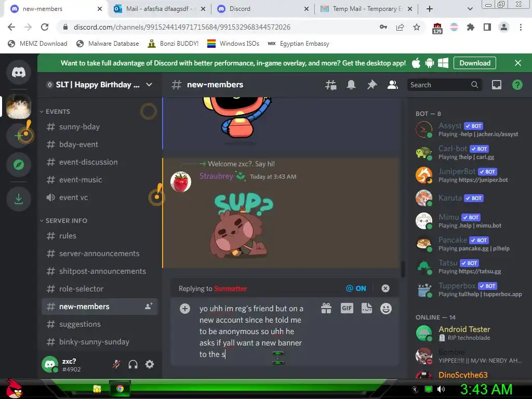Open a new browser tab
This screenshot has height=399, width=532.
430,9
